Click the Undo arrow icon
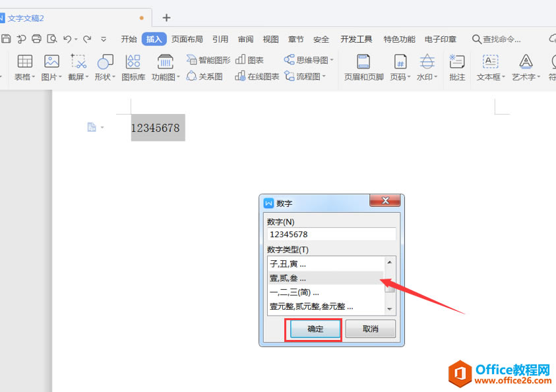Screen dimensions: 556x392 pyautogui.click(x=67, y=39)
